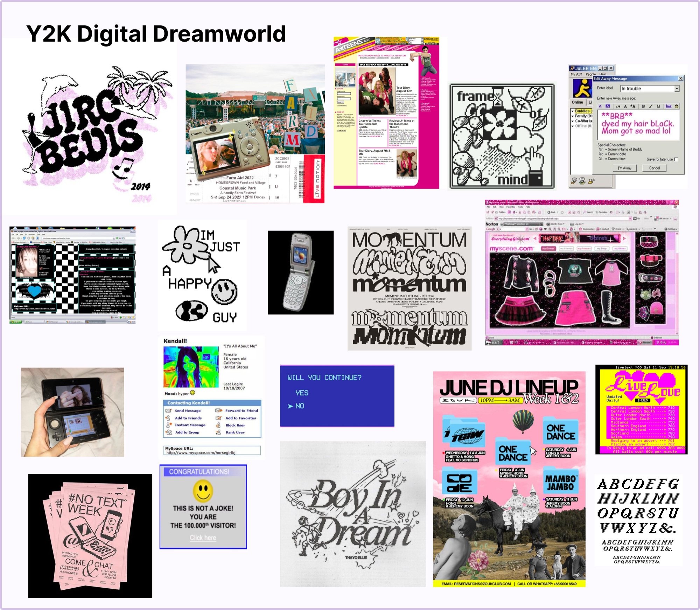
Task: Click the MyScene page vertical scrollbar
Action: pos(677,284)
